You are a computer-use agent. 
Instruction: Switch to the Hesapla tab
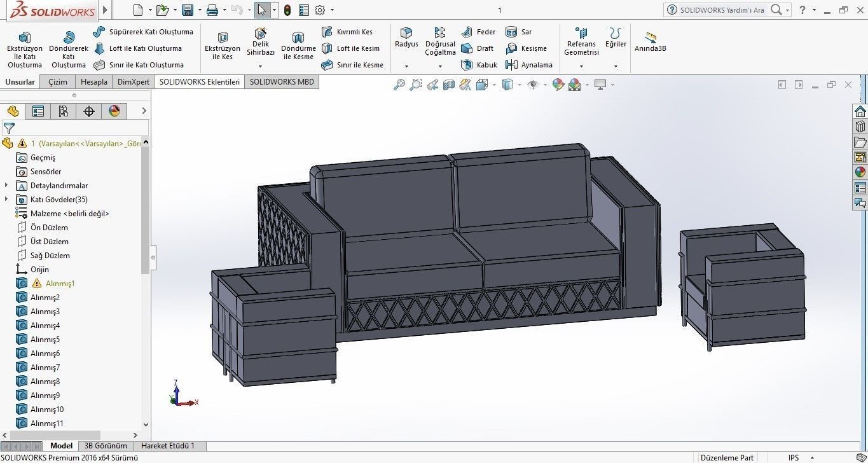[93, 82]
